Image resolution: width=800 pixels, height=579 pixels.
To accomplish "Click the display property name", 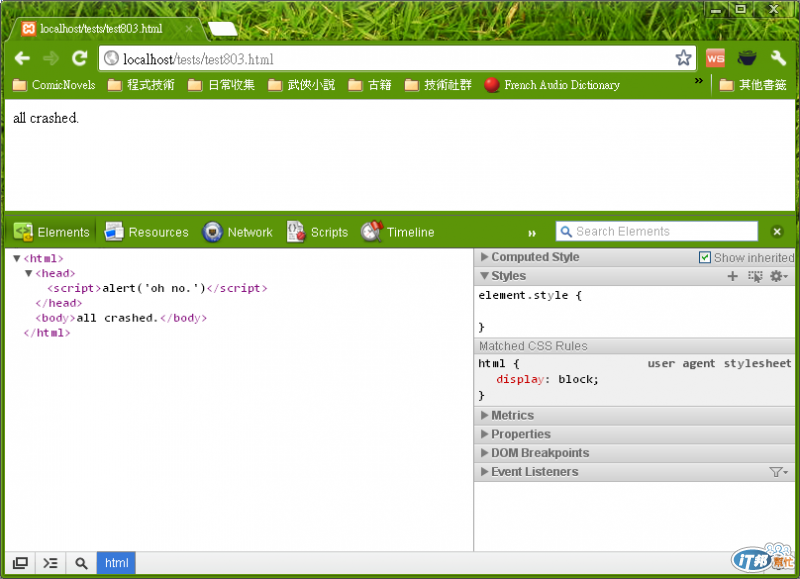I will [x=520, y=379].
